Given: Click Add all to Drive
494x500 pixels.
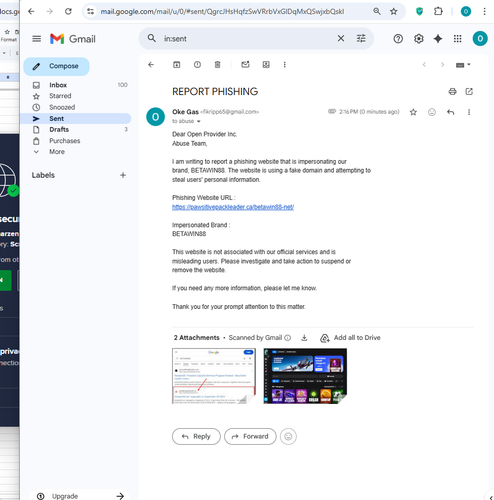Looking at the screenshot, I should pyautogui.click(x=350, y=338).
